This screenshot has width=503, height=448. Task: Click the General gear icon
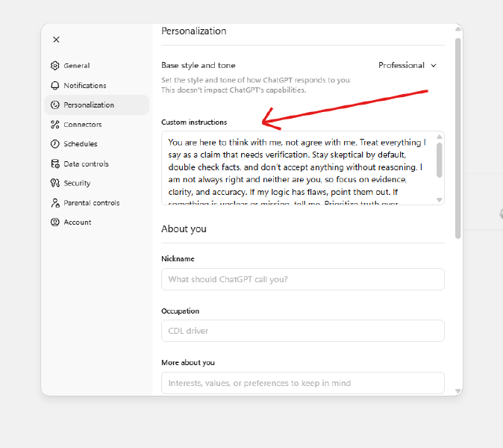pos(54,66)
